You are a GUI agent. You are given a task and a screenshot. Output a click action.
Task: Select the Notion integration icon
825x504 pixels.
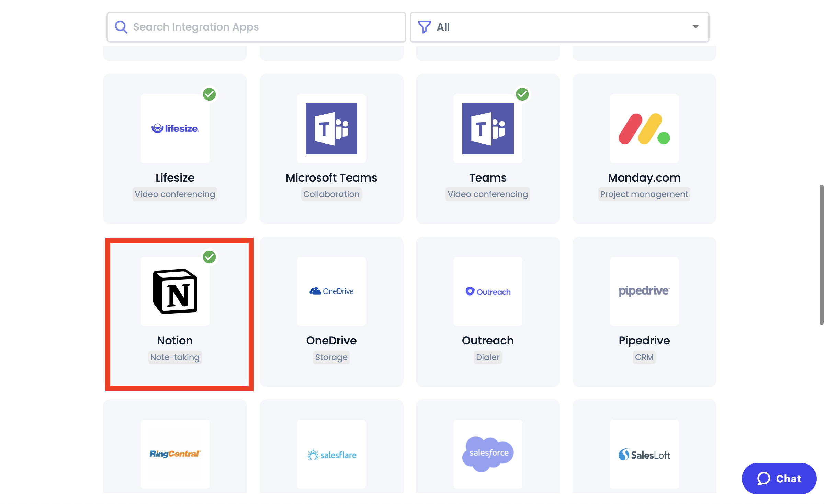175,291
